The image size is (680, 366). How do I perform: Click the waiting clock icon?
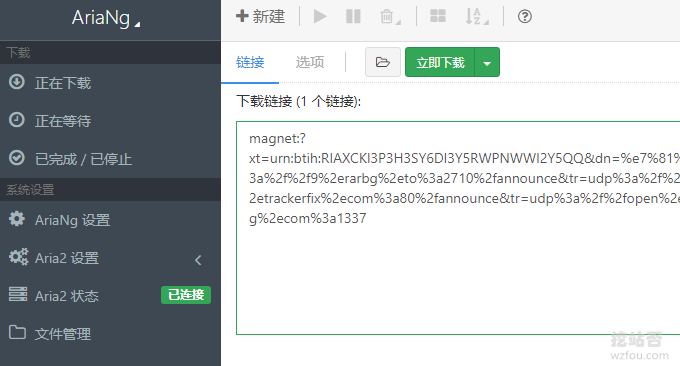point(17,120)
